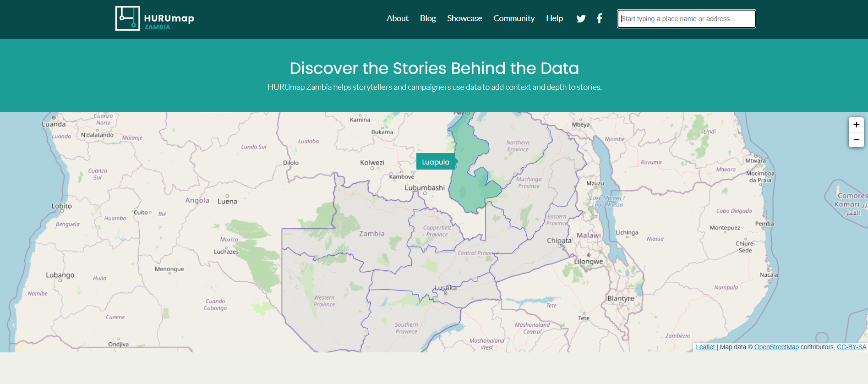Viewport: 868px width, 384px height.
Task: Open the Twitter icon link
Action: [x=581, y=19]
